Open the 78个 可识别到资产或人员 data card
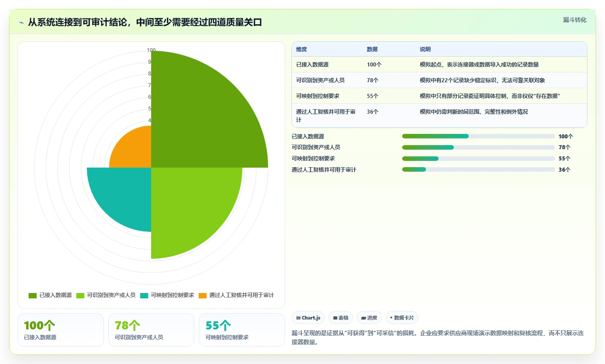This screenshot has height=364, width=605. tap(151, 330)
